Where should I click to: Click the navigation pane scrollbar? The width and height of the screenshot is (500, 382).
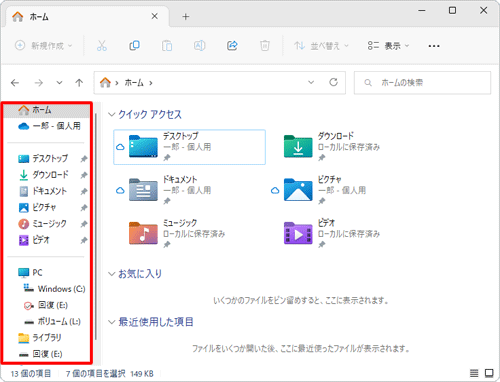[96, 227]
